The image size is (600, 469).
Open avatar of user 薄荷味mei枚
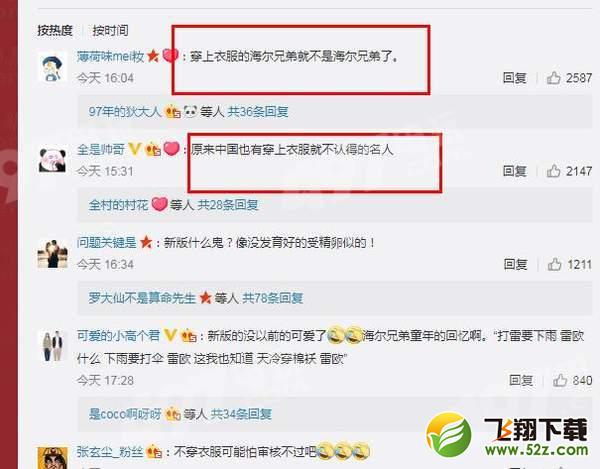coord(53,67)
